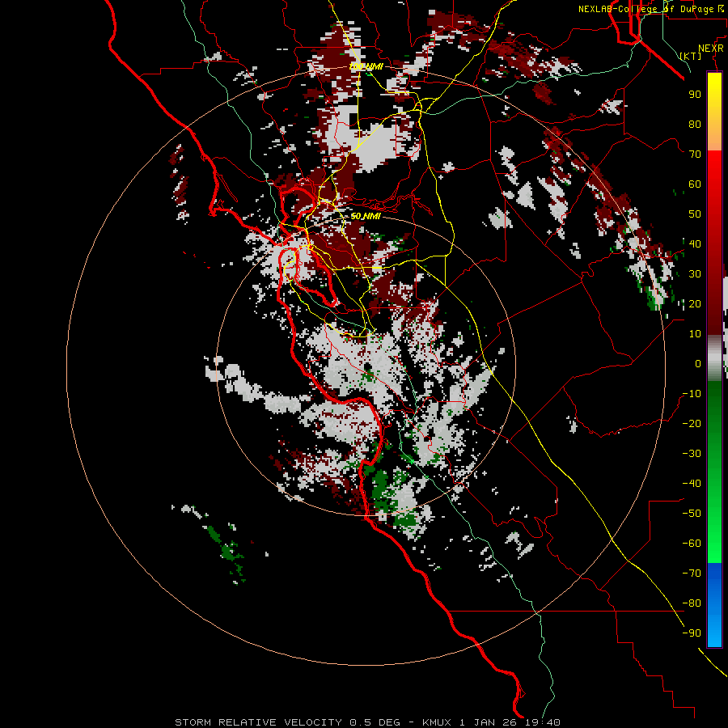Click the 50 NMI range ring label
Screen dimensions: 728x728
(x=366, y=216)
